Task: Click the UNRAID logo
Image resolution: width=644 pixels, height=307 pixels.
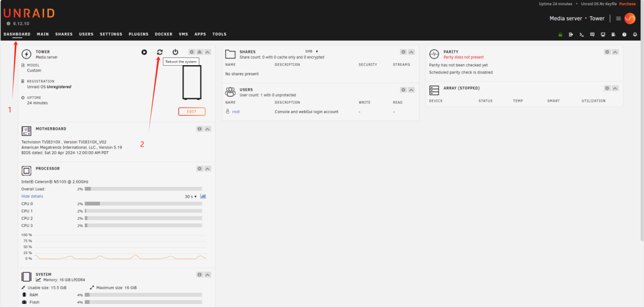Action: tap(29, 14)
